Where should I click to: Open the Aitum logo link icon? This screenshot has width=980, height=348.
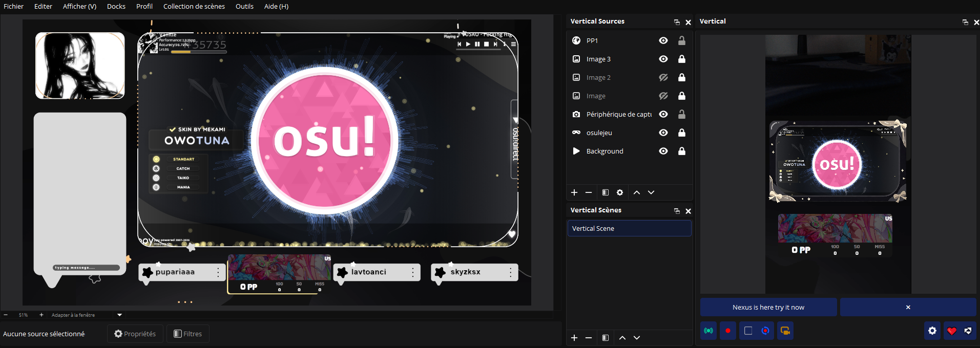968,331
